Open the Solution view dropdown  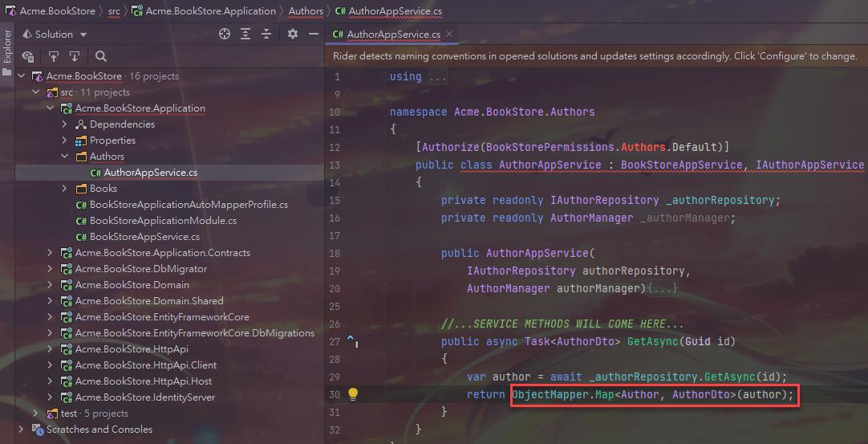(83, 35)
